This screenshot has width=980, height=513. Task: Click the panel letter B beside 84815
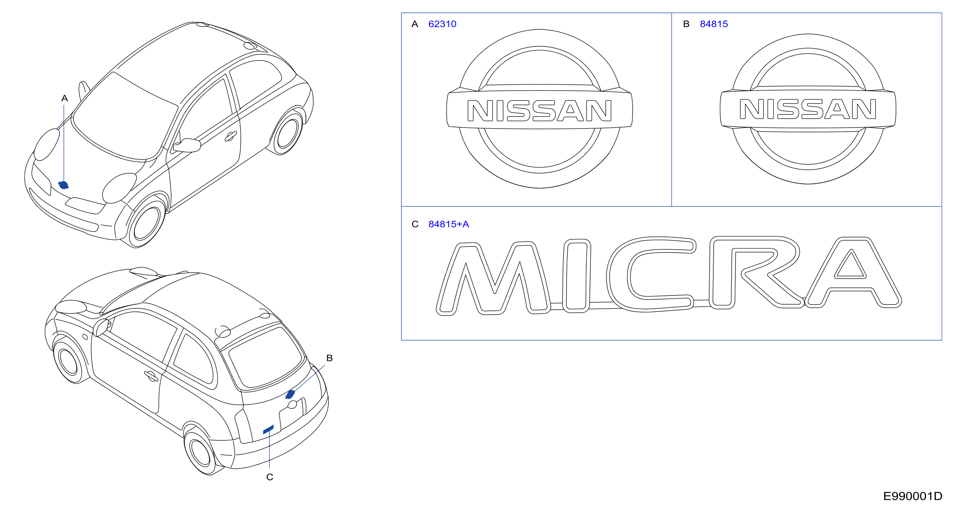tap(686, 24)
